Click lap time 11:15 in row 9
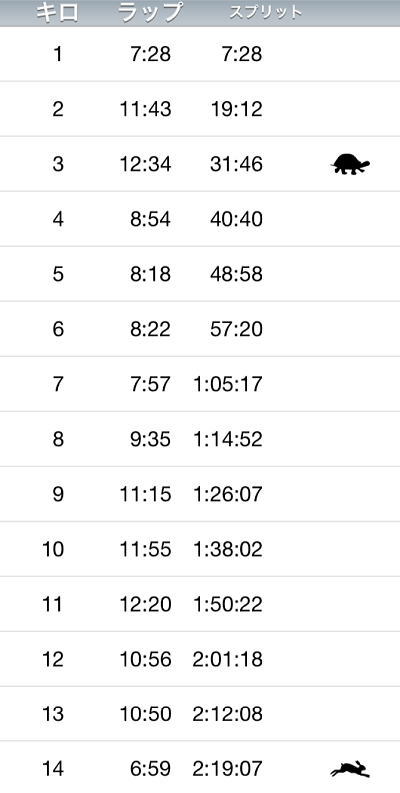This screenshot has width=400, height=793. click(x=146, y=494)
